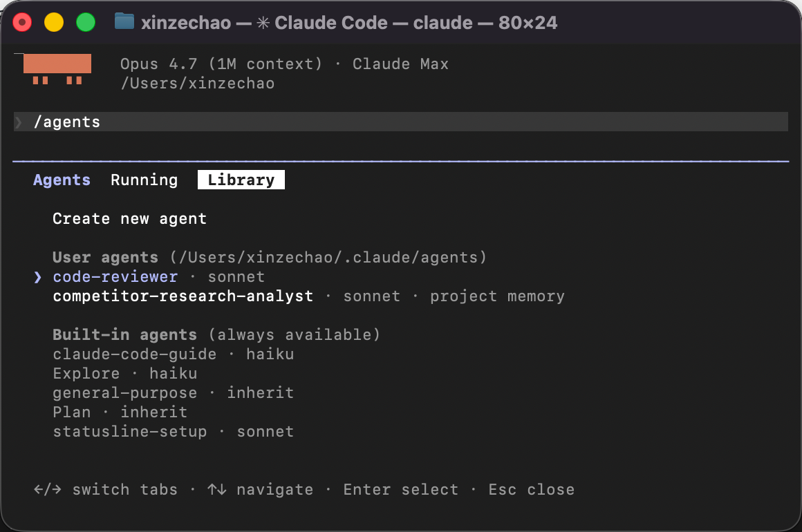Click the green zoom window button
The width and height of the screenshot is (802, 532).
pyautogui.click(x=86, y=23)
